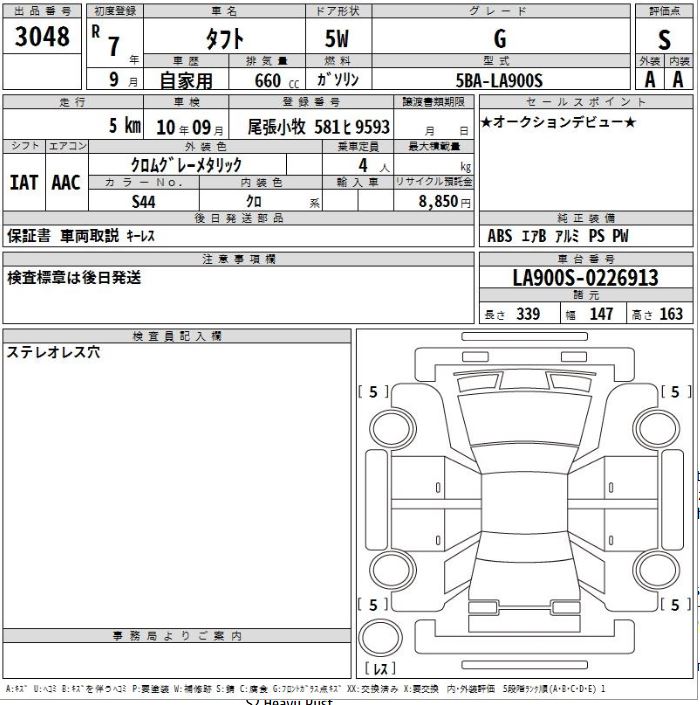Click the height value 163
Viewport: 700px width, 705px height.
pos(671,313)
